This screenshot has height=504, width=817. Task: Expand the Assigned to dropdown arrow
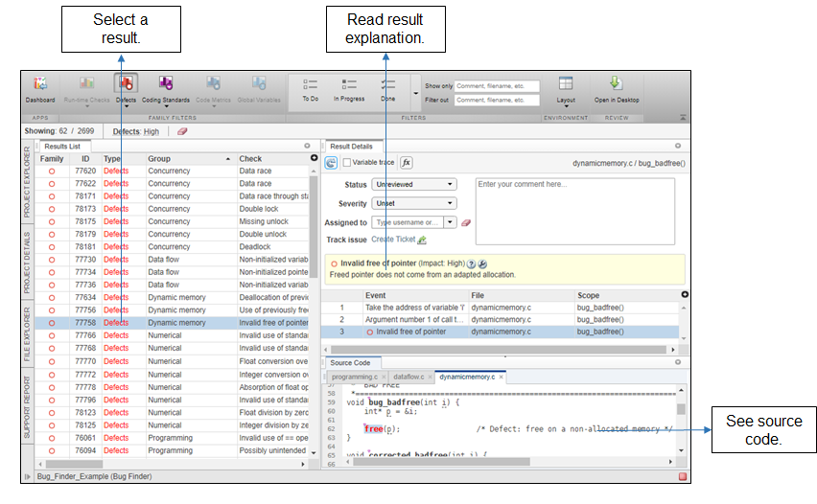point(450,222)
